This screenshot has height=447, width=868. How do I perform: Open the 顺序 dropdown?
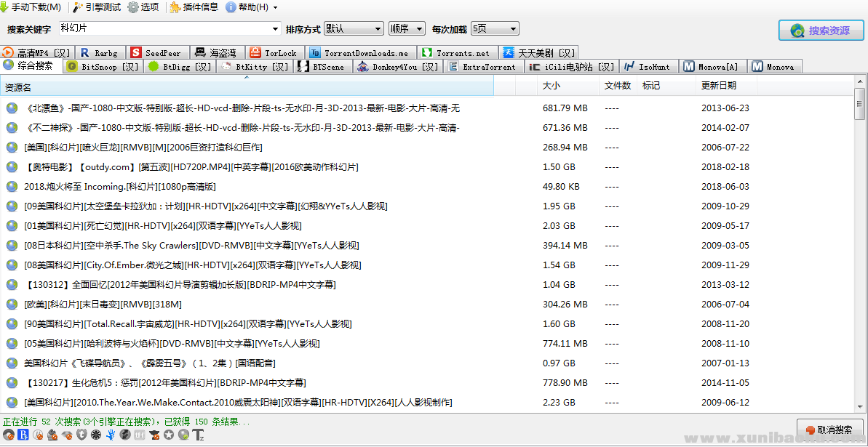tap(406, 28)
